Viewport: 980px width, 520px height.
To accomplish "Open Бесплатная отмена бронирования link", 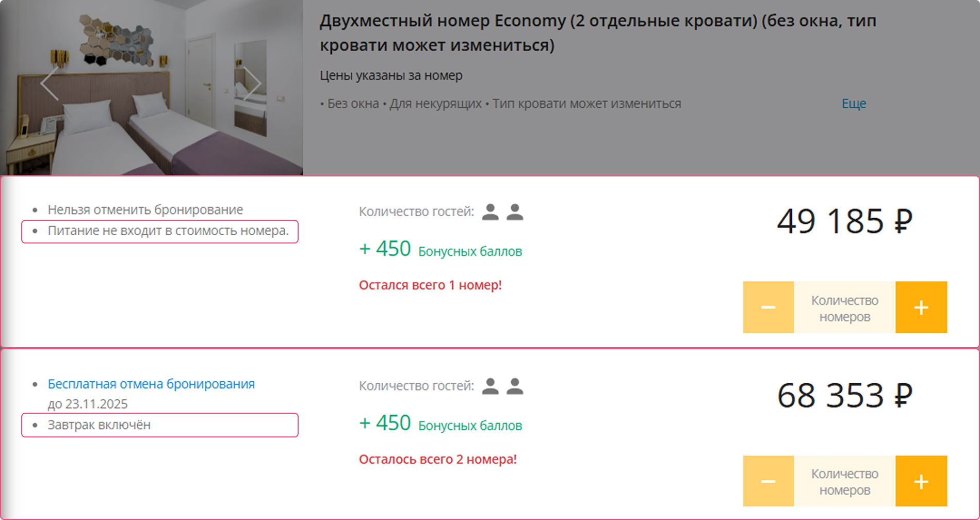I will point(151,384).
